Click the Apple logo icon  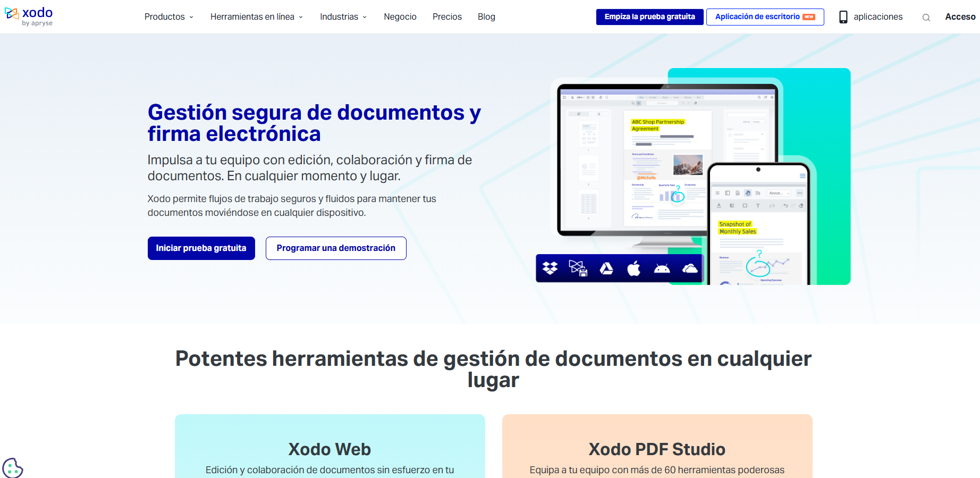pos(634,268)
